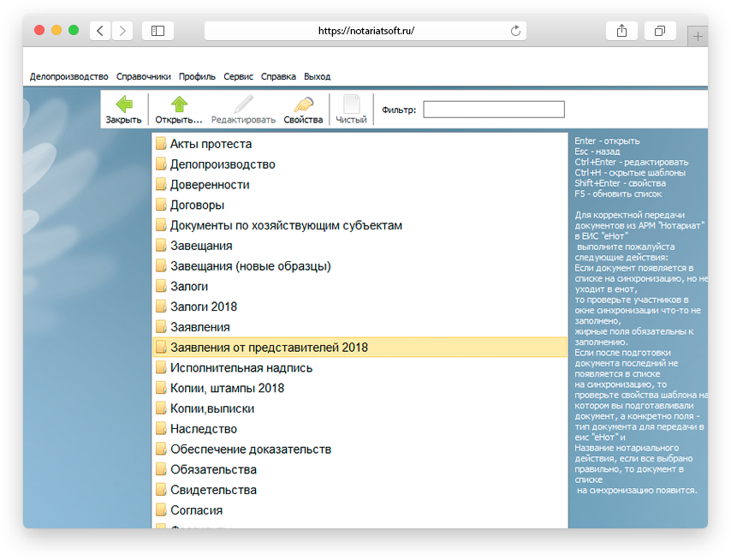731x560 pixels.
Task: Select highlighted Заявления от представителей 2018 row
Action: coord(360,348)
